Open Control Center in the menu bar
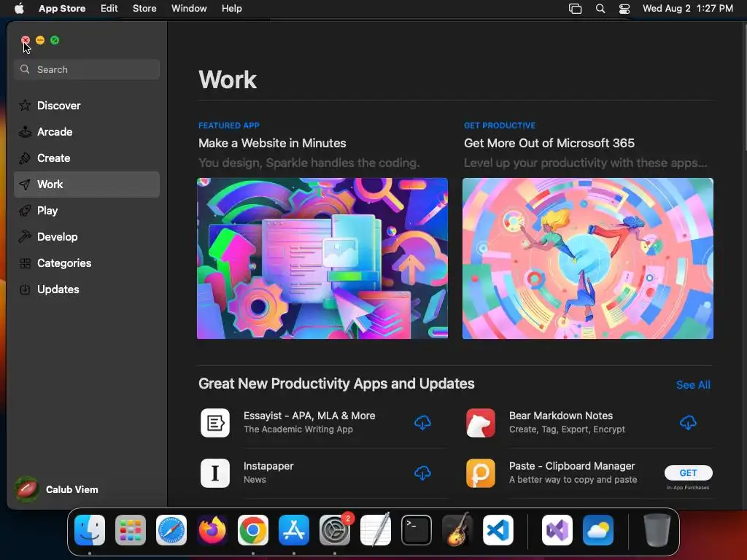 tap(624, 9)
